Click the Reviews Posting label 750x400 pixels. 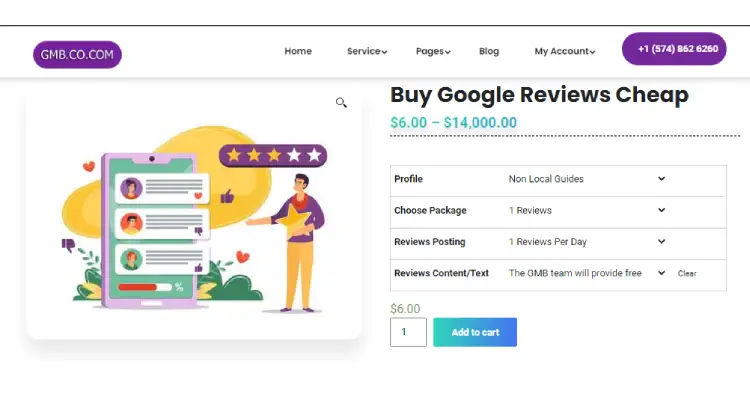[x=430, y=242]
